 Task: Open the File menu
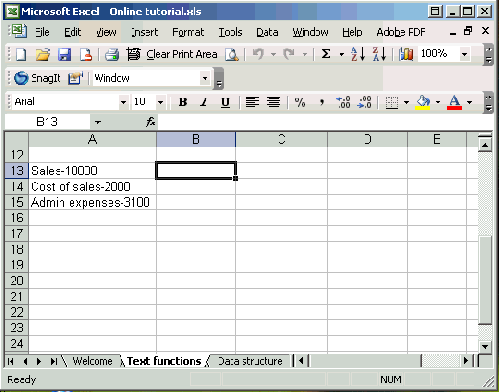pos(42,32)
